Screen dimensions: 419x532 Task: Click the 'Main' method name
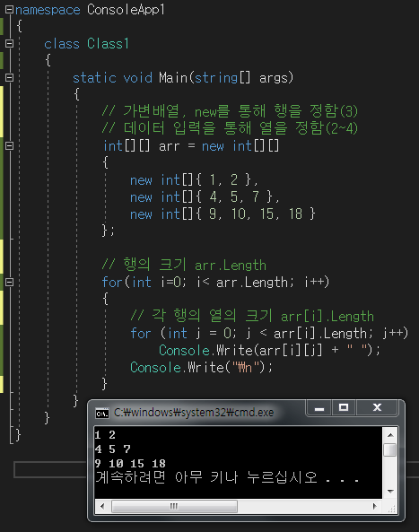[173, 78]
